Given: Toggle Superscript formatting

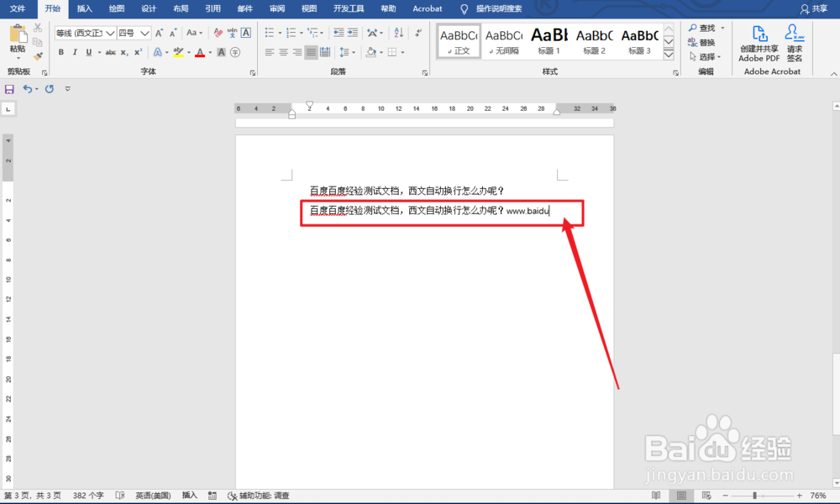Looking at the screenshot, I should [139, 52].
